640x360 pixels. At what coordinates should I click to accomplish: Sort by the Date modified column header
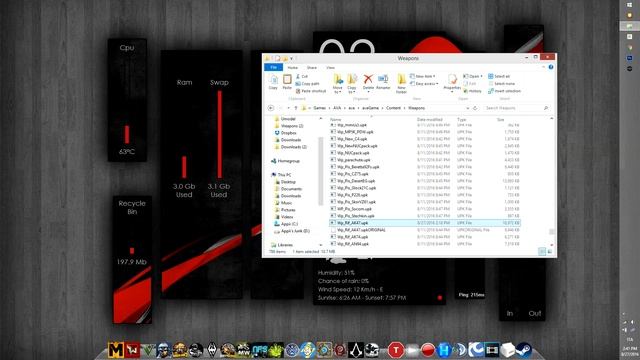(x=430, y=120)
